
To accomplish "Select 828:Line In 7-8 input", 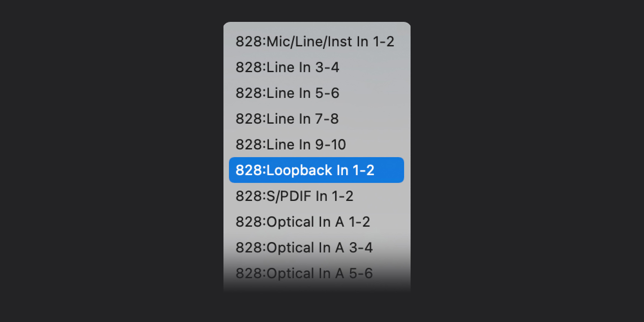I will (x=287, y=119).
